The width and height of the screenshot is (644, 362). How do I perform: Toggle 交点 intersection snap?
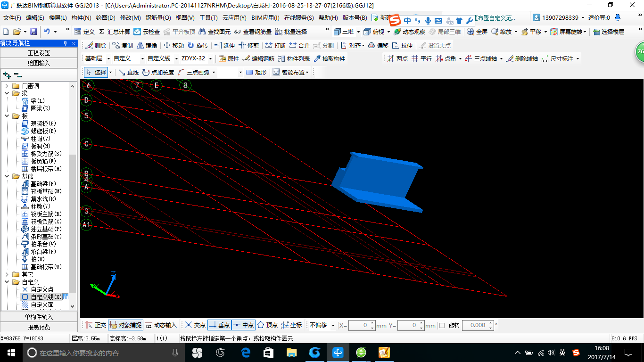[x=195, y=325]
